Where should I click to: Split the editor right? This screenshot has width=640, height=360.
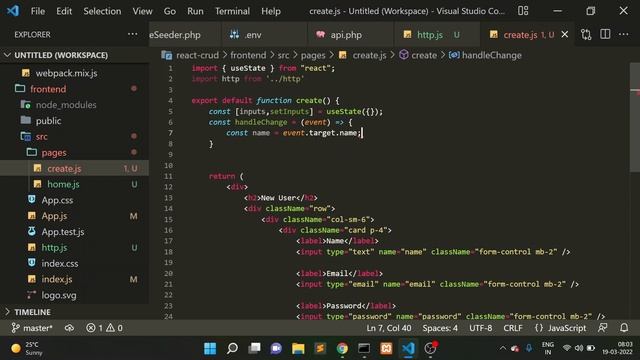pyautogui.click(x=605, y=35)
